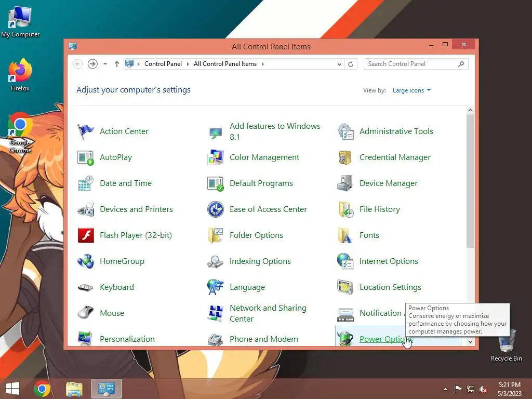Open the Keyboard icon
Viewport: 532px width, 399px height.
(86, 287)
